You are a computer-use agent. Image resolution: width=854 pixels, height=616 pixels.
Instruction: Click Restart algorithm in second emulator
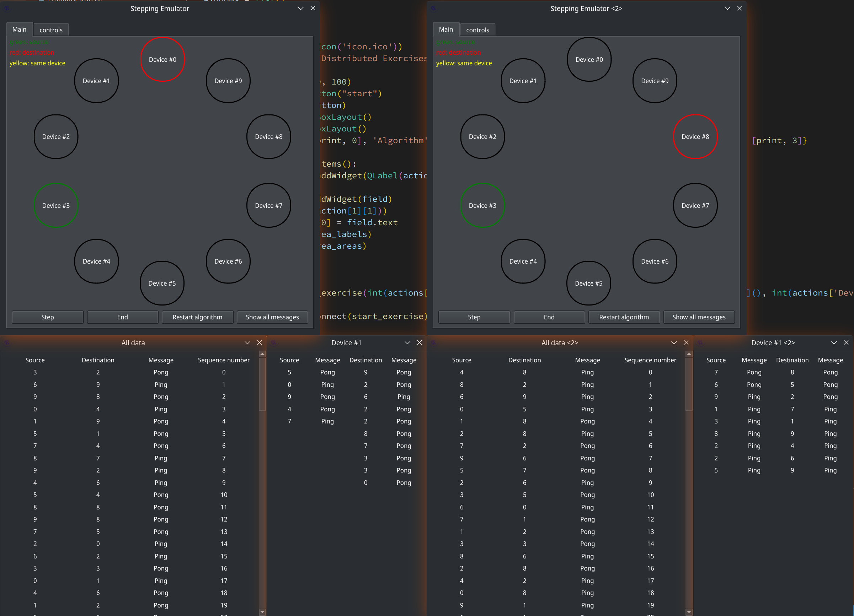coord(624,317)
